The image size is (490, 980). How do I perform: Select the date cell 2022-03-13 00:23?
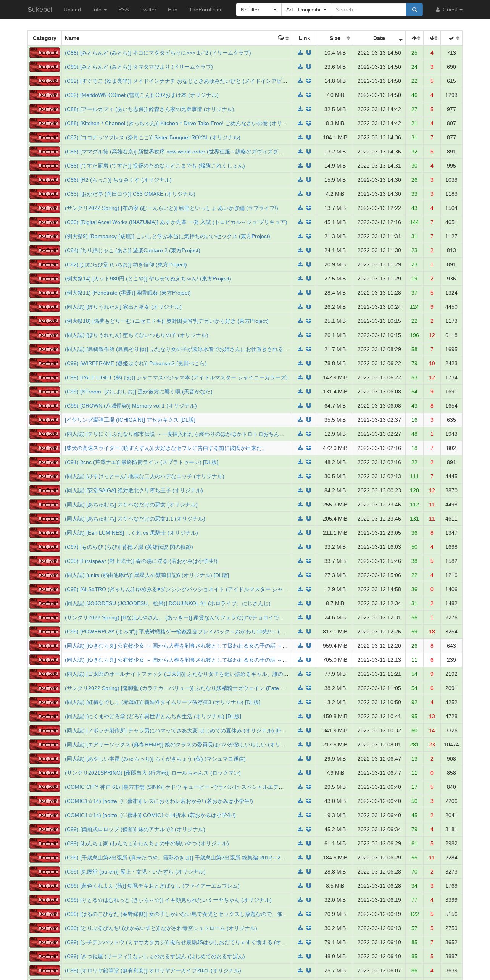tap(379, 490)
